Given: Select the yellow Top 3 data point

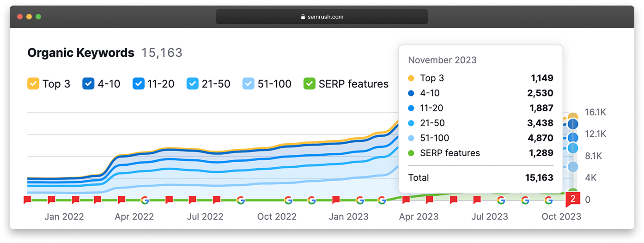Looking at the screenshot, I should point(573,117).
